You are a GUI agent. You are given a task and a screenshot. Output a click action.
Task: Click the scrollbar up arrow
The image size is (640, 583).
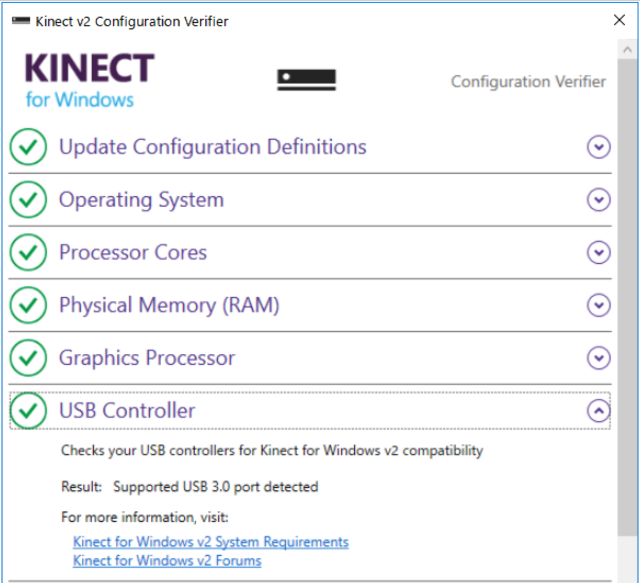pyautogui.click(x=627, y=50)
